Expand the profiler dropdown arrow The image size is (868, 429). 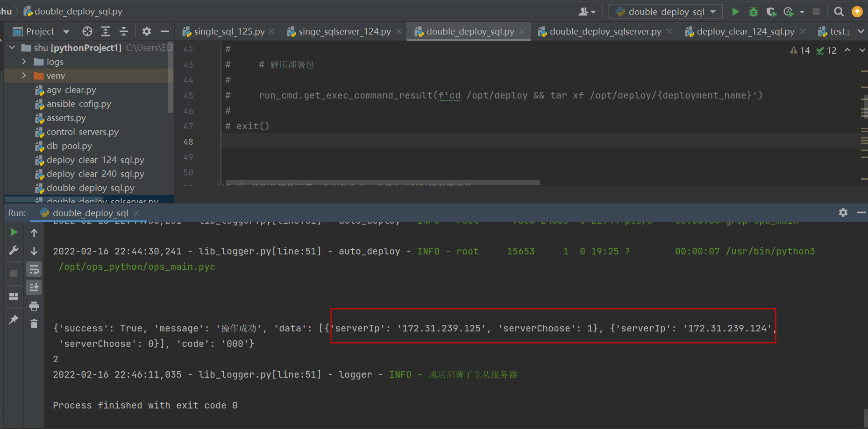click(x=802, y=12)
